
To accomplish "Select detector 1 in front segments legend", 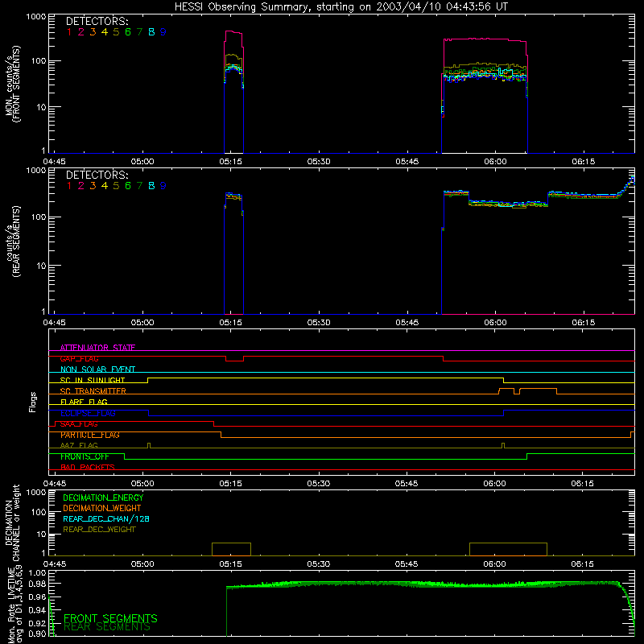I will (x=69, y=32).
